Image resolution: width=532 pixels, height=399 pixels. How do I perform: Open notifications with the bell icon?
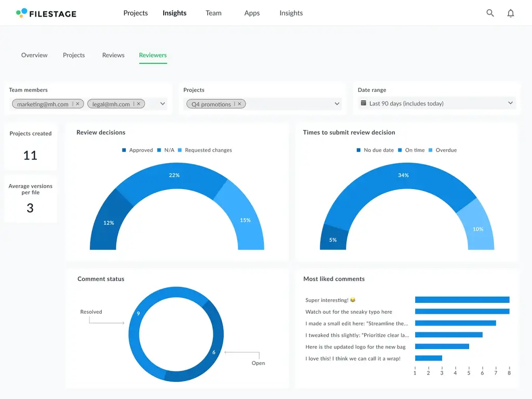point(510,13)
